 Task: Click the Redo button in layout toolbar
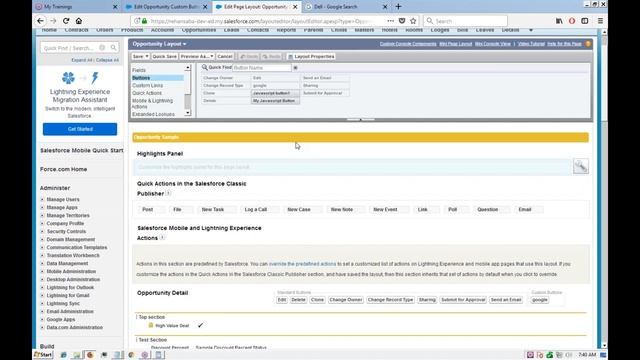[271, 56]
